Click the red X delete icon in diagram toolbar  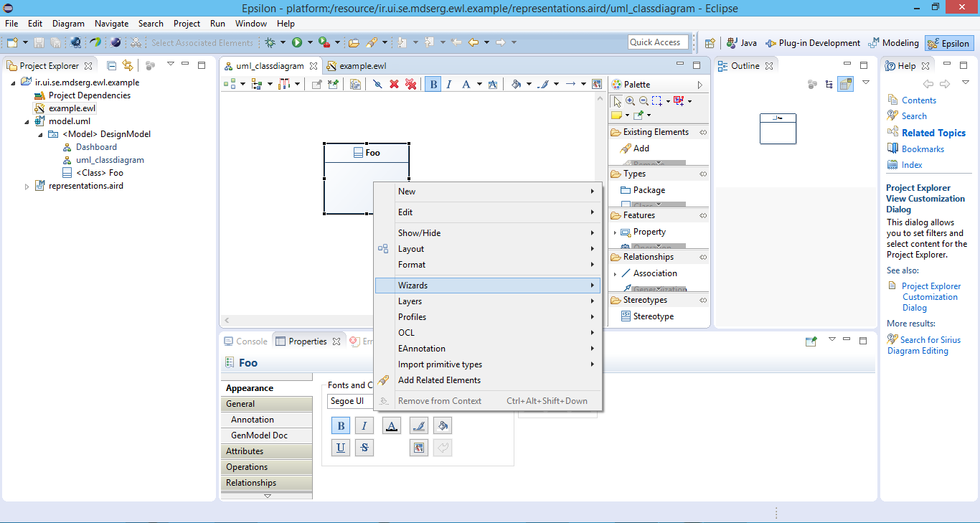click(x=394, y=85)
